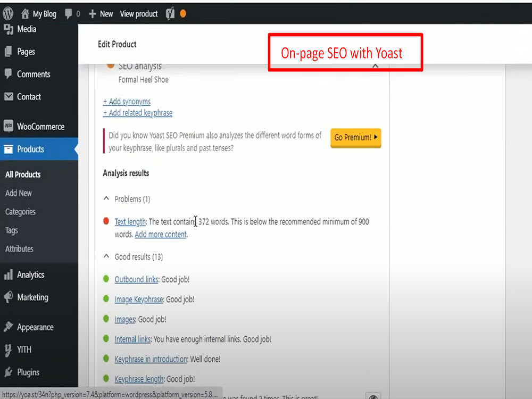Click Add more content link
This screenshot has height=399, width=532.
tap(161, 234)
